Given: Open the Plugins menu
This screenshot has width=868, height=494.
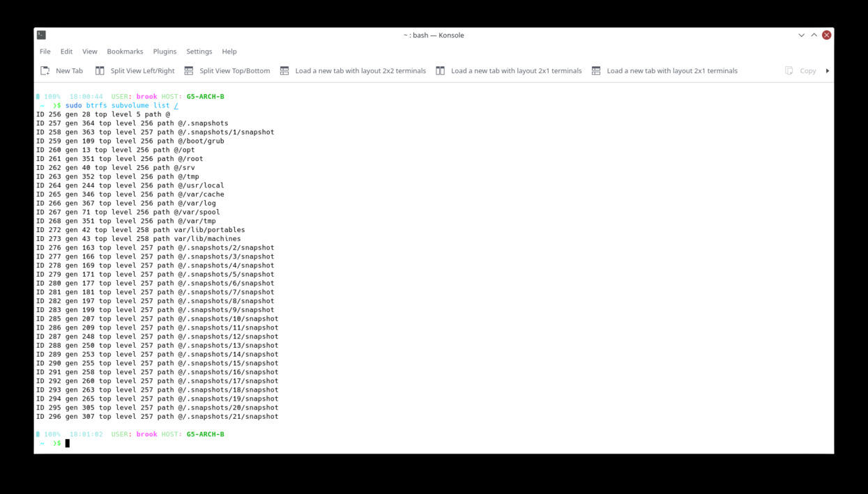Looking at the screenshot, I should 165,51.
